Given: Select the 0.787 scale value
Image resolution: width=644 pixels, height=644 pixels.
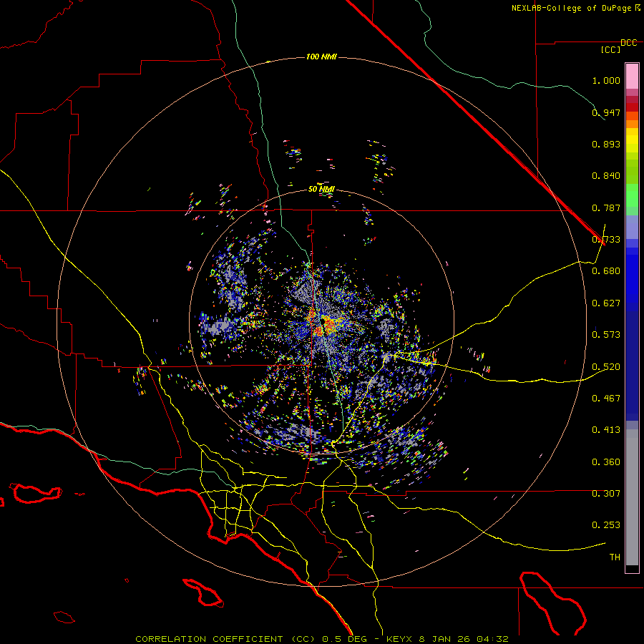Looking at the screenshot, I should point(606,208).
